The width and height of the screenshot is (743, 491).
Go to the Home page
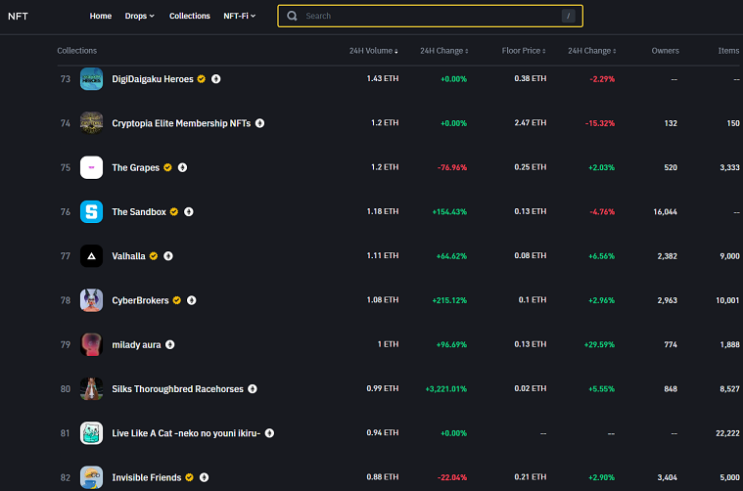(100, 16)
